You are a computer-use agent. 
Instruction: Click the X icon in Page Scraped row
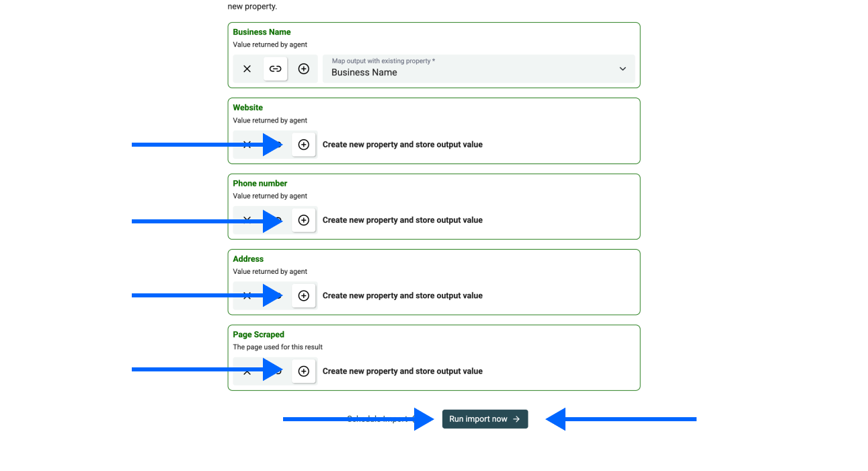click(247, 371)
